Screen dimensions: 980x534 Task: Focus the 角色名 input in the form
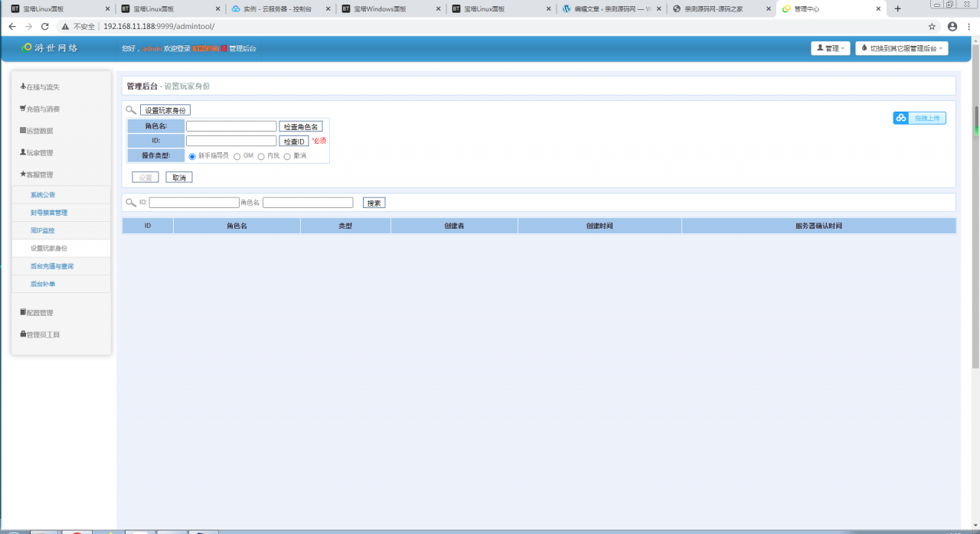tap(231, 126)
